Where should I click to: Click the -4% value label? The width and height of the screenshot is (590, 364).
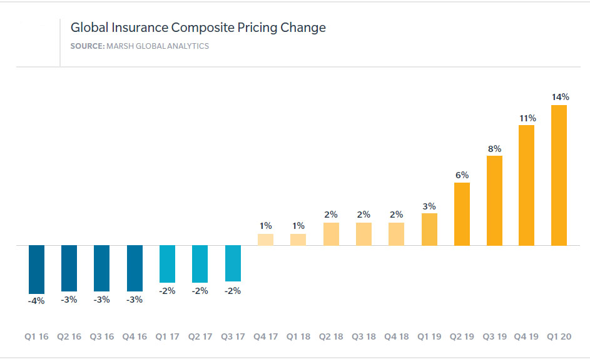pyautogui.click(x=36, y=301)
